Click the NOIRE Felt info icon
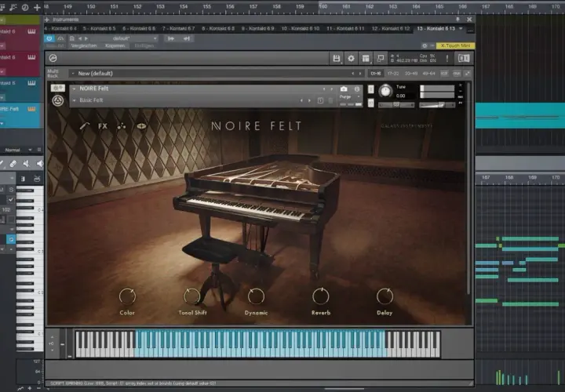This screenshot has height=392, width=565. pos(357,89)
